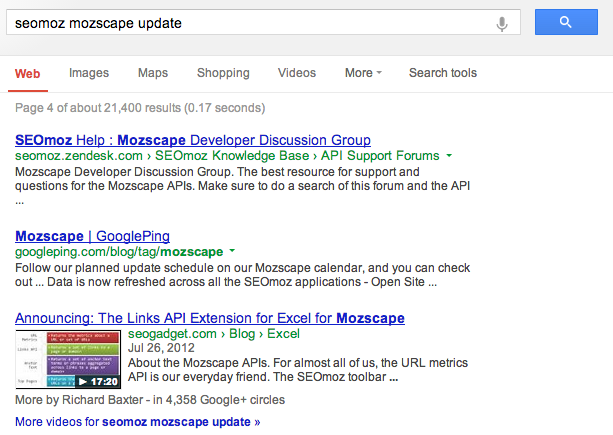The height and width of the screenshot is (435, 613).
Task: Expand the More dropdown menu
Action: click(363, 73)
